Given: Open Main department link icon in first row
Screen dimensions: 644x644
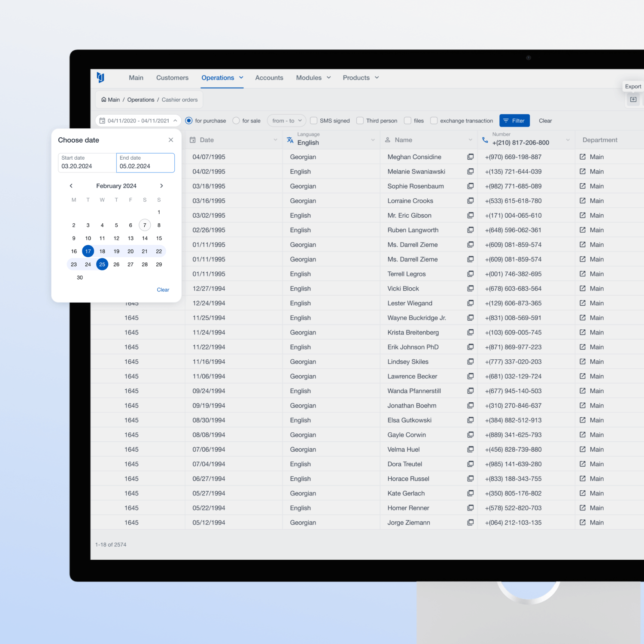Looking at the screenshot, I should tap(583, 157).
